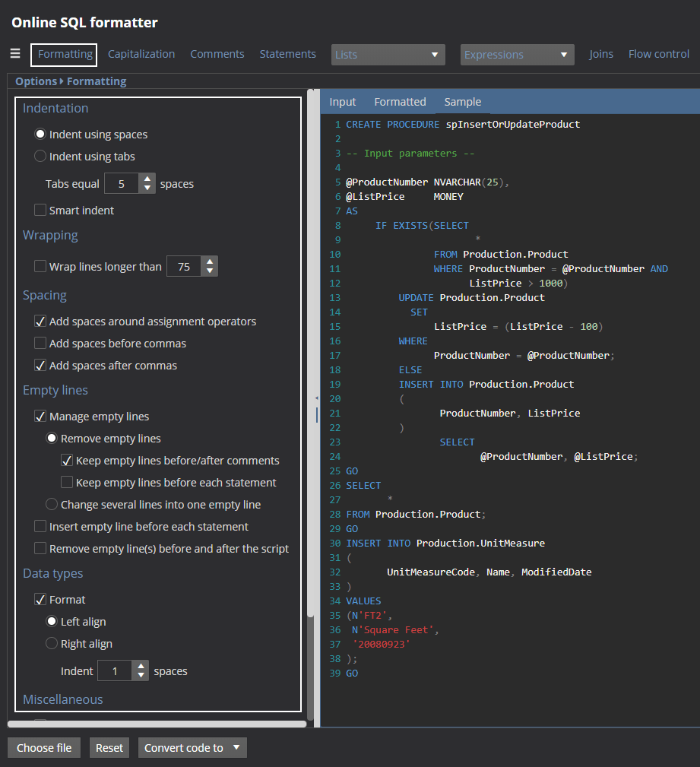Toggle Add spaces after commas
The height and width of the screenshot is (767, 700).
40,365
